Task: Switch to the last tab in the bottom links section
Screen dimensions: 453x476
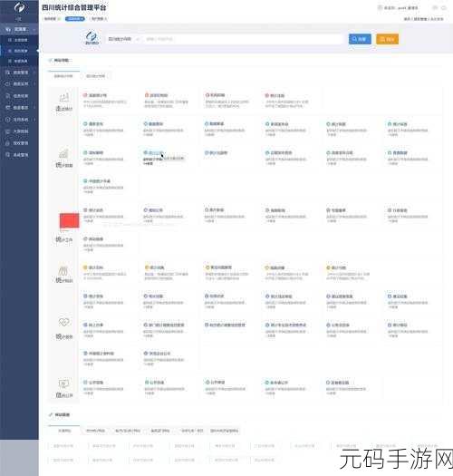Action: click(224, 431)
